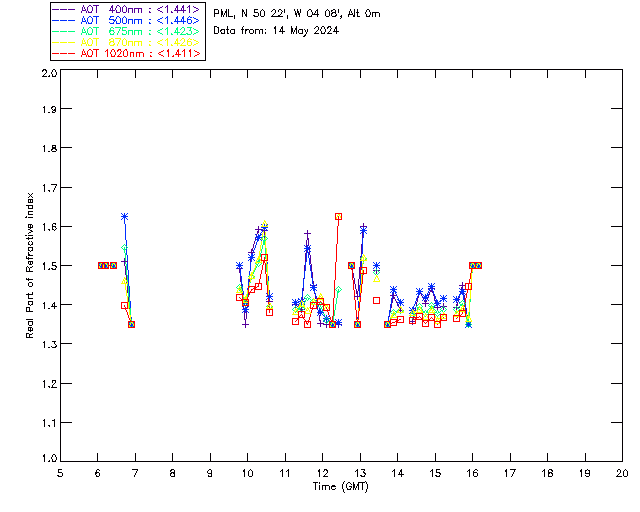Click the green diamond marker near 1.44 after hour 12
This screenshot has height=512, width=640.
(x=338, y=289)
